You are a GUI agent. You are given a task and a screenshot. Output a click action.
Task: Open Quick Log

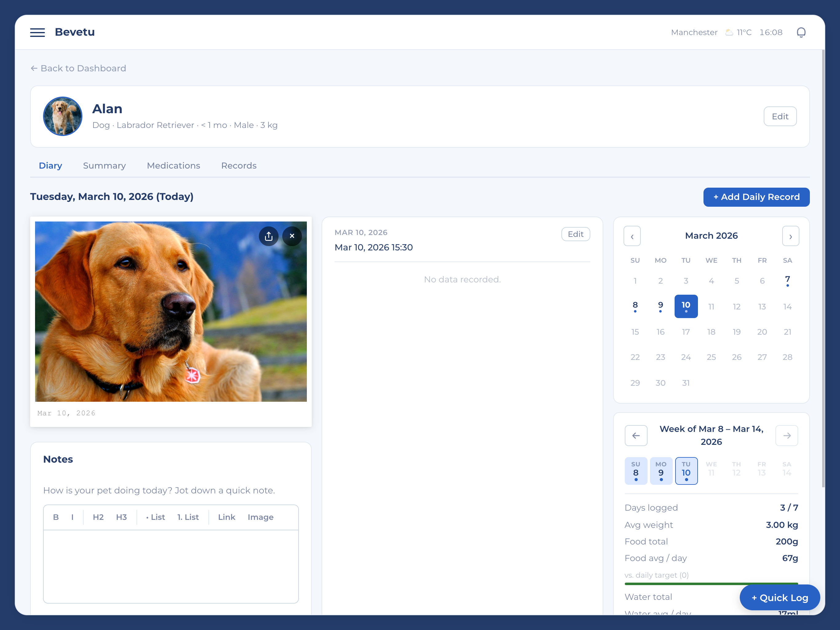[x=779, y=597]
